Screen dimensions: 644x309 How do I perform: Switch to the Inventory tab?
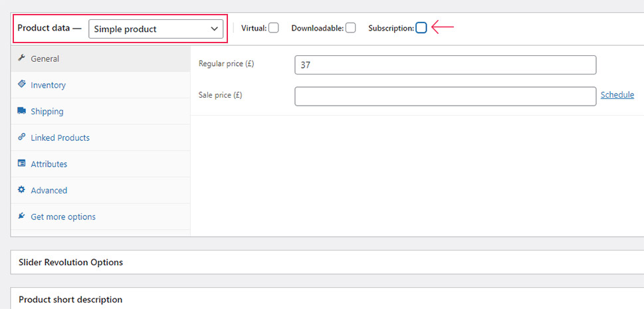(x=100, y=85)
